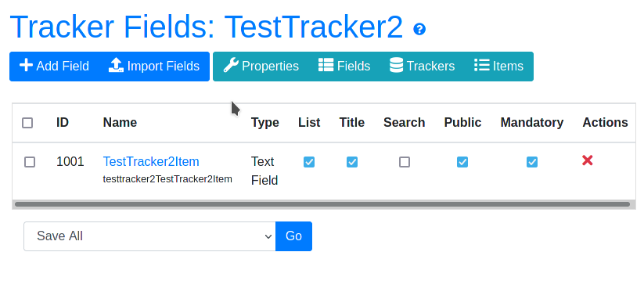This screenshot has width=644, height=288.
Task: Toggle the Public checkbox for TestTracker2Item
Action: pos(462,162)
